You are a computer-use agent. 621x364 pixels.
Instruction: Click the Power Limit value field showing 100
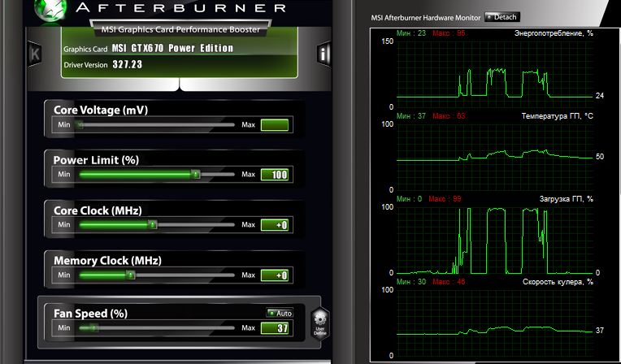point(275,175)
